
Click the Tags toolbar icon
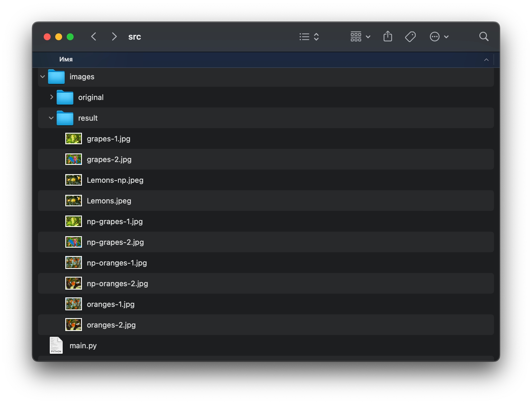(410, 36)
